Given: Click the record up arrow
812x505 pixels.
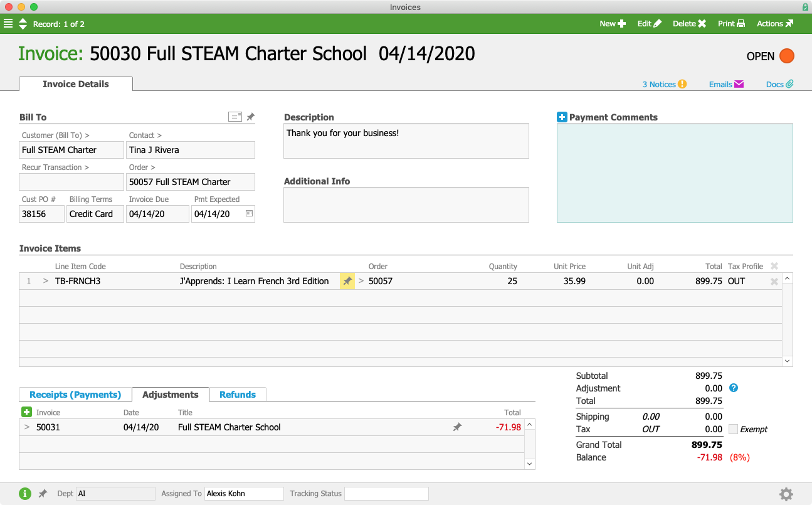Looking at the screenshot, I should coord(23,21).
